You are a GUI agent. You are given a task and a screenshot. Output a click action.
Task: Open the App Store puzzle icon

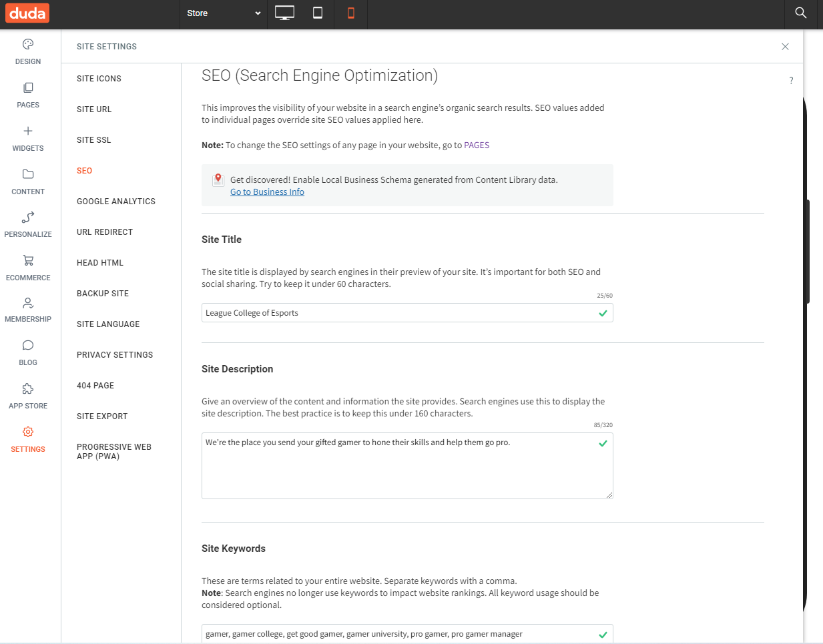[x=28, y=388]
